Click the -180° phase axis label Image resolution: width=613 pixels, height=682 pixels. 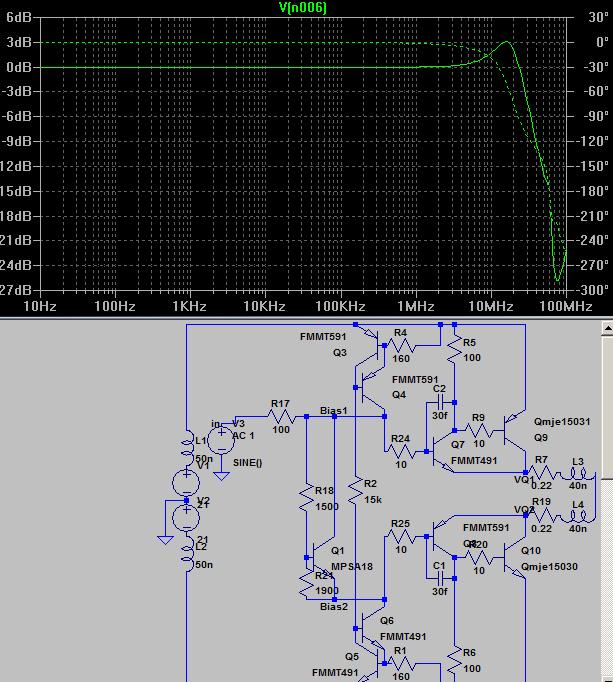coord(593,191)
